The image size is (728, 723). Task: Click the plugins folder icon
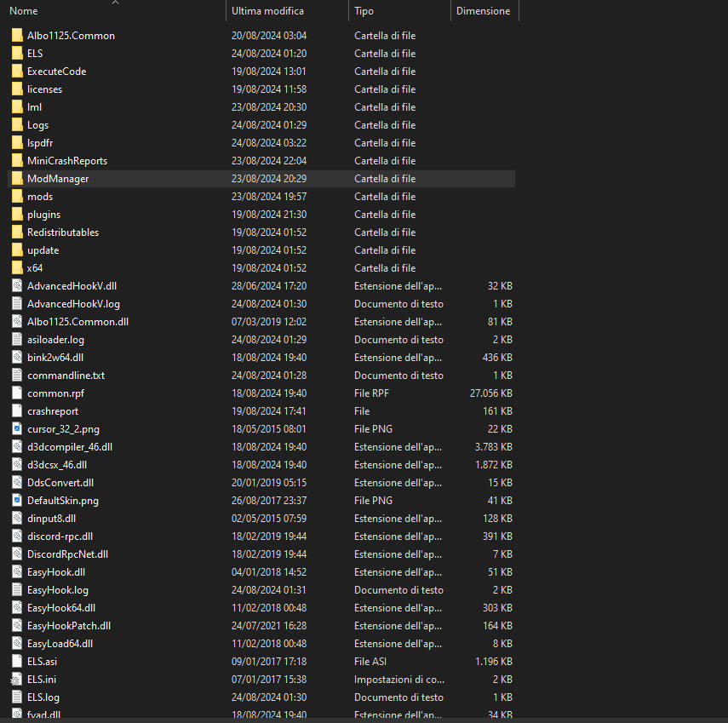click(17, 215)
